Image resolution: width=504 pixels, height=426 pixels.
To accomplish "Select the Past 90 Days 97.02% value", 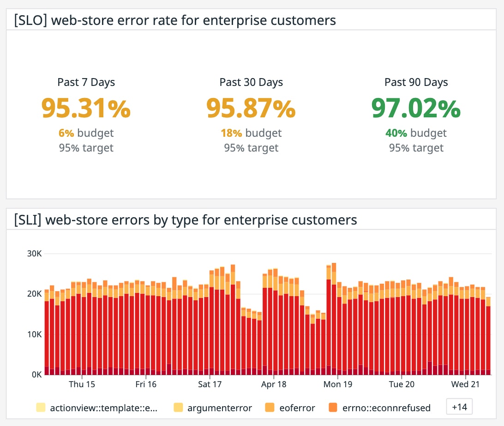I will point(416,107).
